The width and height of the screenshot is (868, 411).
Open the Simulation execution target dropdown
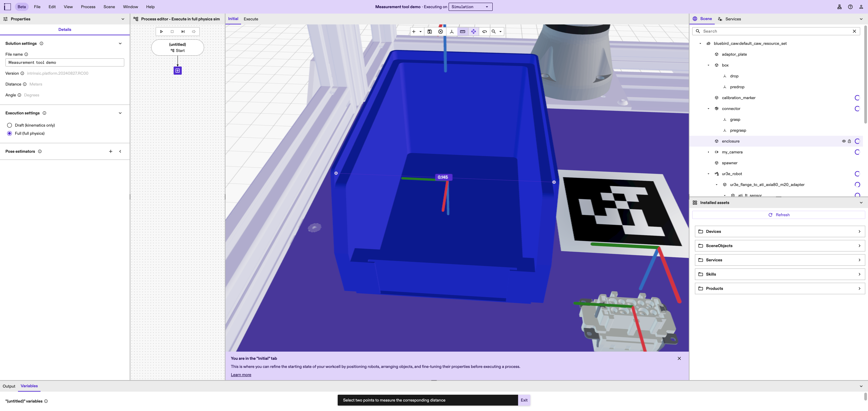(x=470, y=7)
